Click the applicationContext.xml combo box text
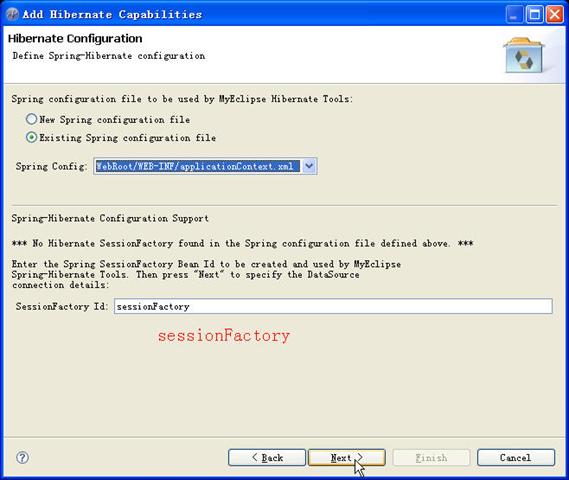This screenshot has width=569, height=480. [x=197, y=166]
